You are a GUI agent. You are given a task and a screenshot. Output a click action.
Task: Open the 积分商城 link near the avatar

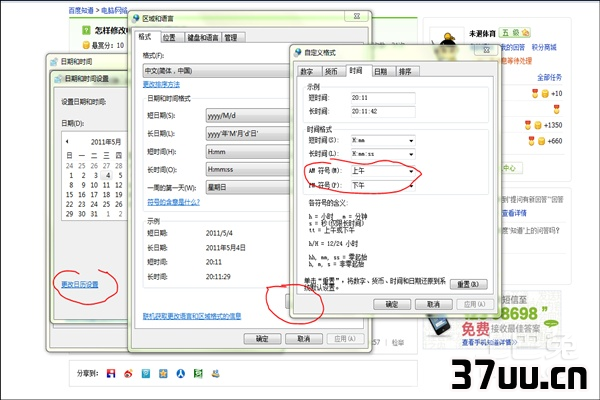pyautogui.click(x=544, y=47)
